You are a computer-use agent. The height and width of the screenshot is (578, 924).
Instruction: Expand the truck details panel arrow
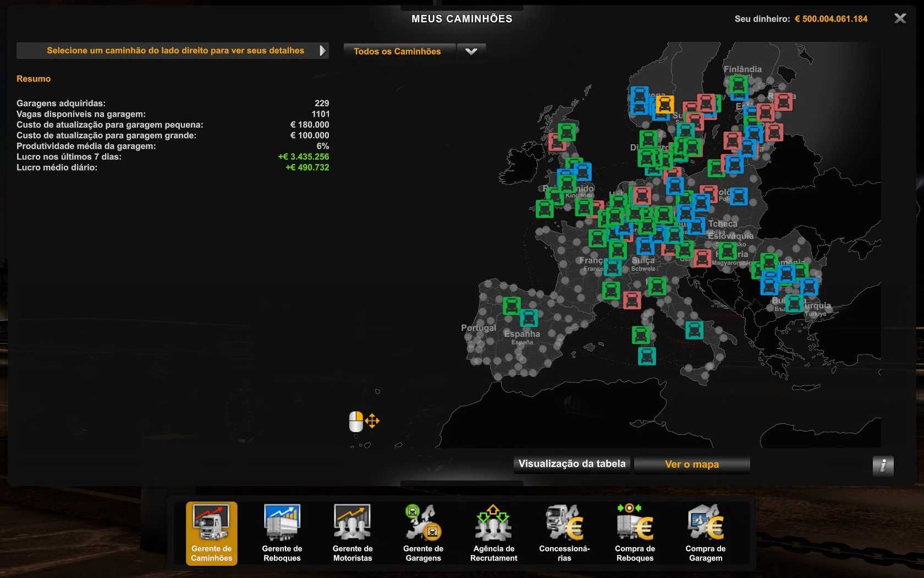point(323,51)
